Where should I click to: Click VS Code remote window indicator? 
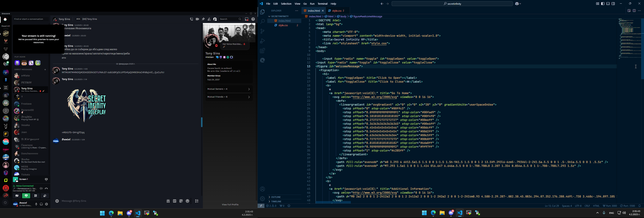[261, 206]
